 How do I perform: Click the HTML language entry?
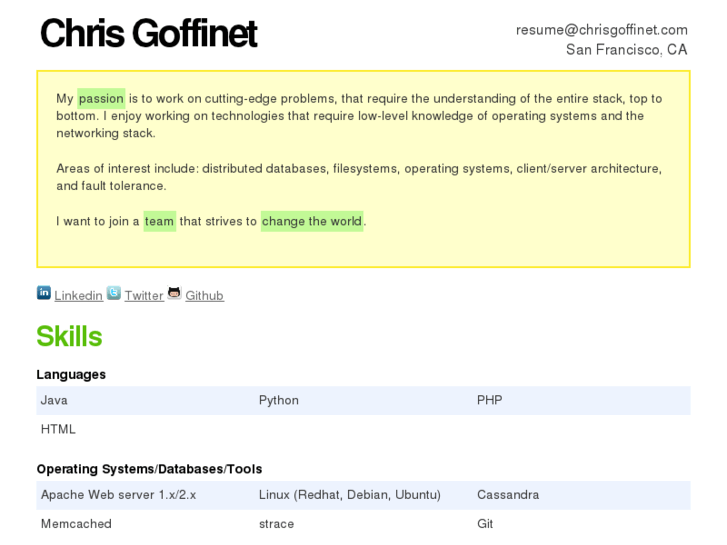(58, 429)
